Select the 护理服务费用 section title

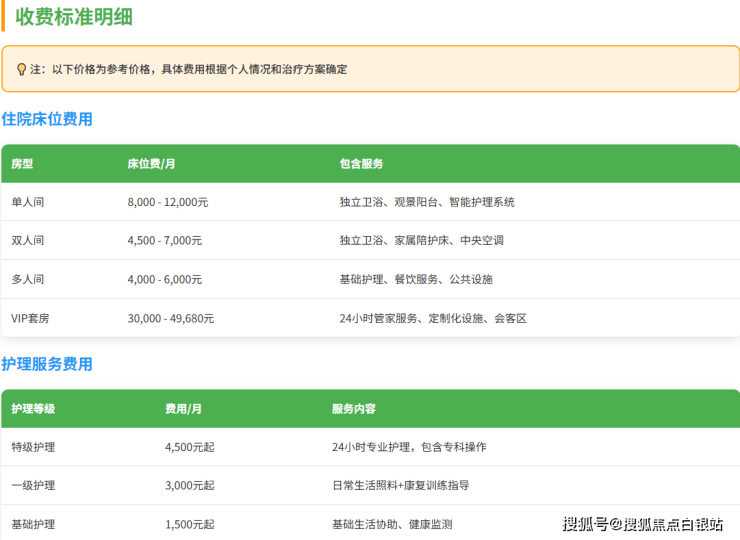[47, 364]
